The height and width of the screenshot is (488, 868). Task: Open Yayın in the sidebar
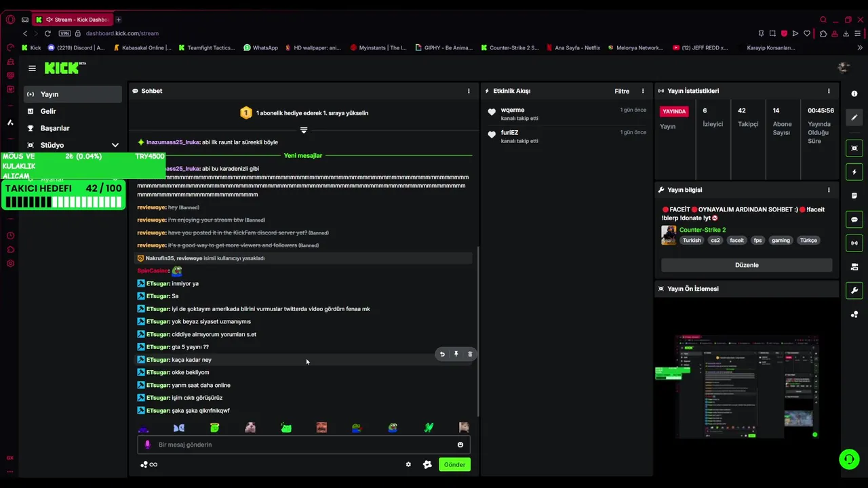point(73,94)
